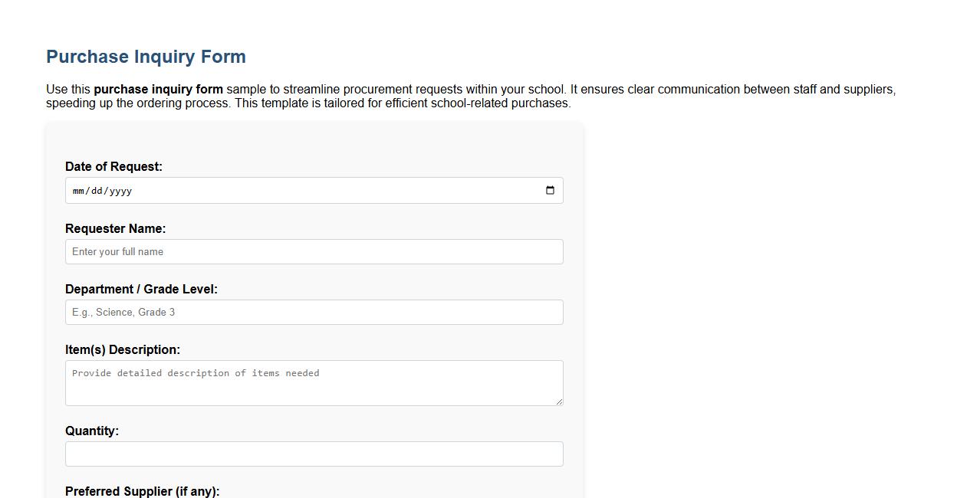Click inside the Item(s) Description textarea
This screenshot has height=498, width=980.
314,382
